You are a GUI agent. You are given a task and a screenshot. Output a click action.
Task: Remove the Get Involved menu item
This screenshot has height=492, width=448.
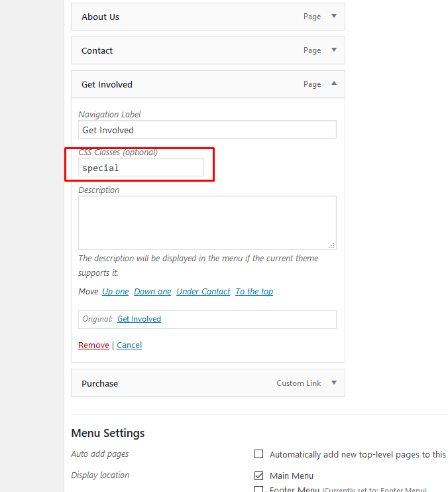pos(93,345)
